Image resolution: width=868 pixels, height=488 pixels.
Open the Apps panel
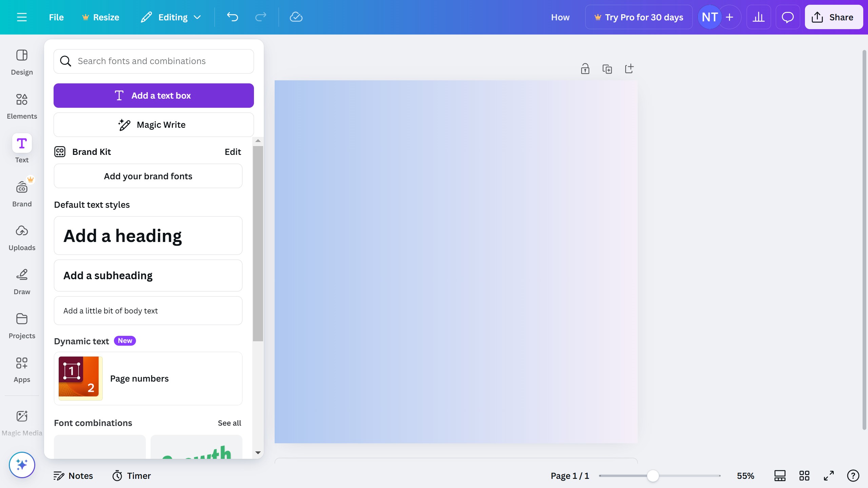pyautogui.click(x=22, y=369)
